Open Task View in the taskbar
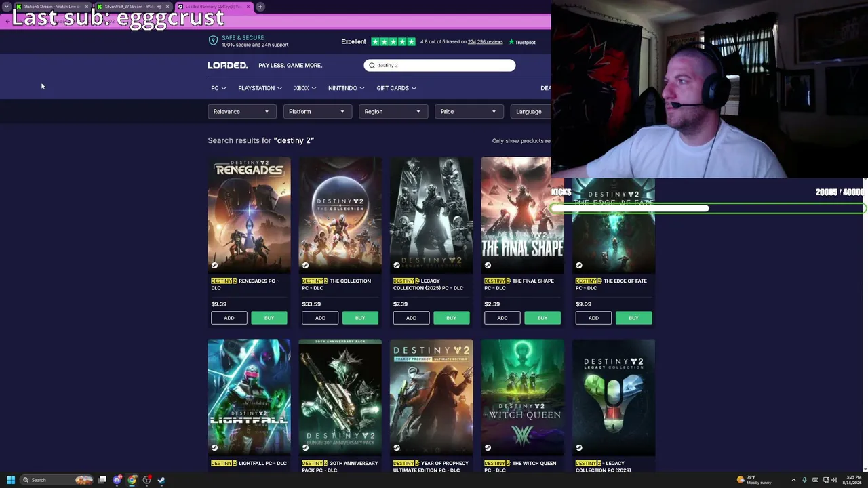 tap(102, 480)
